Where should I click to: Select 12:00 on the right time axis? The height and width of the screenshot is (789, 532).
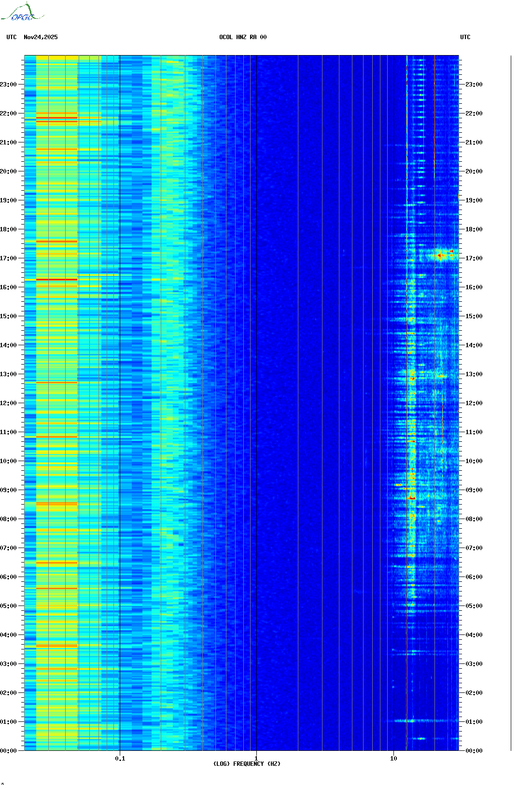coord(474,403)
